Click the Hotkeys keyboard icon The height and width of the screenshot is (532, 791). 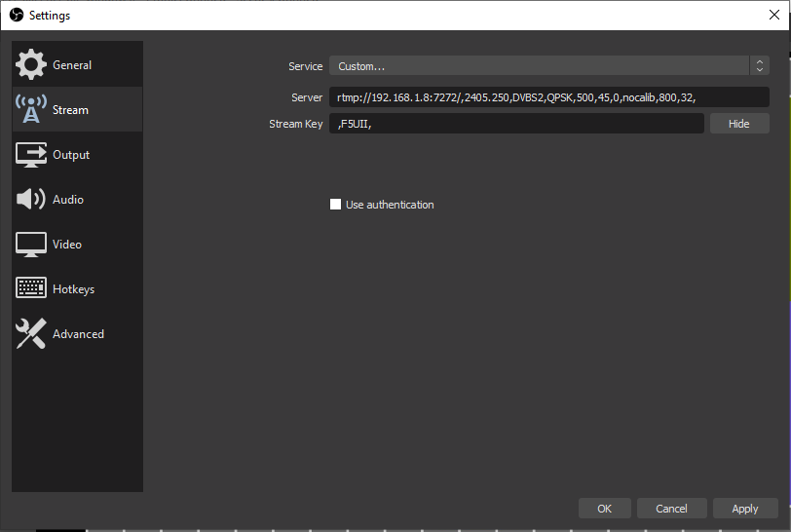coord(31,289)
